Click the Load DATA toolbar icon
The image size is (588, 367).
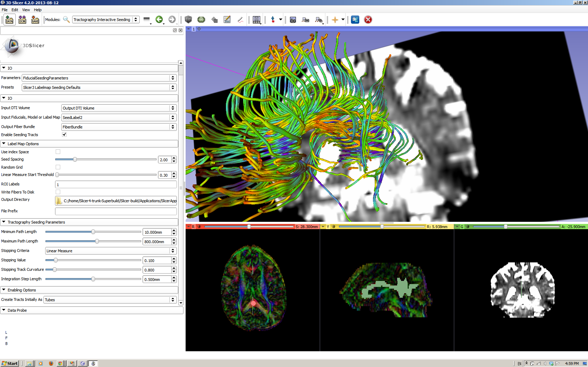click(x=9, y=20)
